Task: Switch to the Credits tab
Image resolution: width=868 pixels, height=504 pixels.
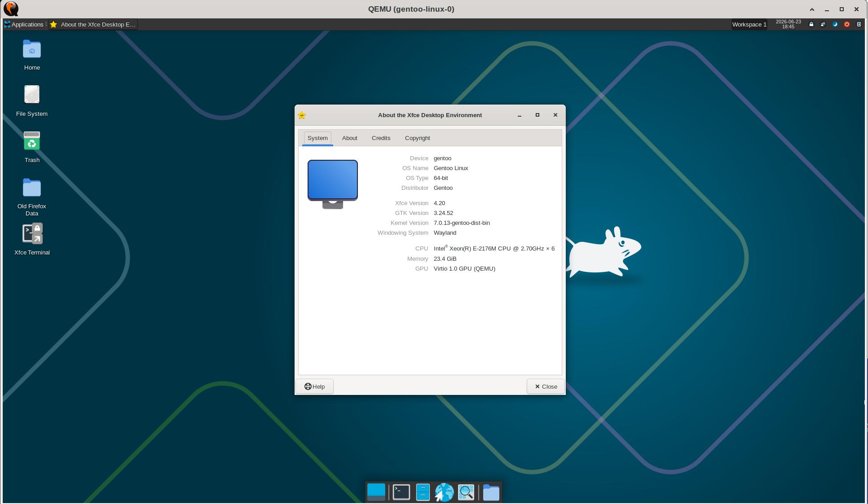Action: pos(381,138)
